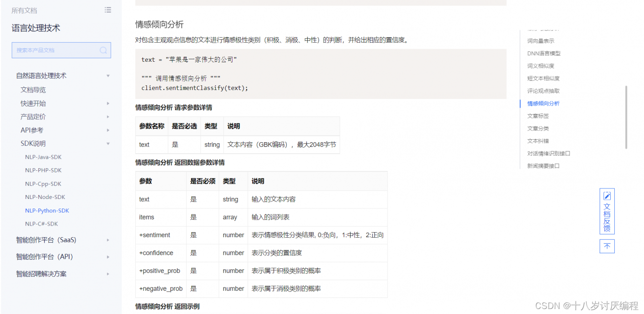Click the back-to-top arrow button

607,246
